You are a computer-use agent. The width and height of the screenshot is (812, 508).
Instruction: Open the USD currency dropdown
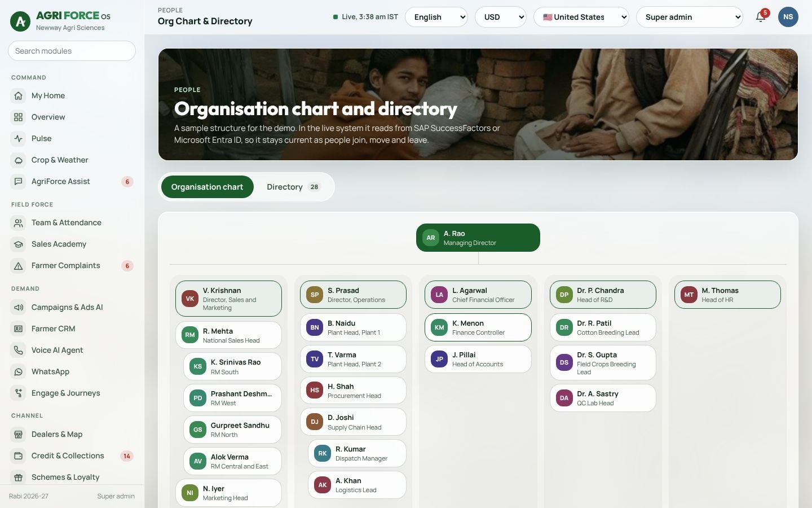click(501, 17)
